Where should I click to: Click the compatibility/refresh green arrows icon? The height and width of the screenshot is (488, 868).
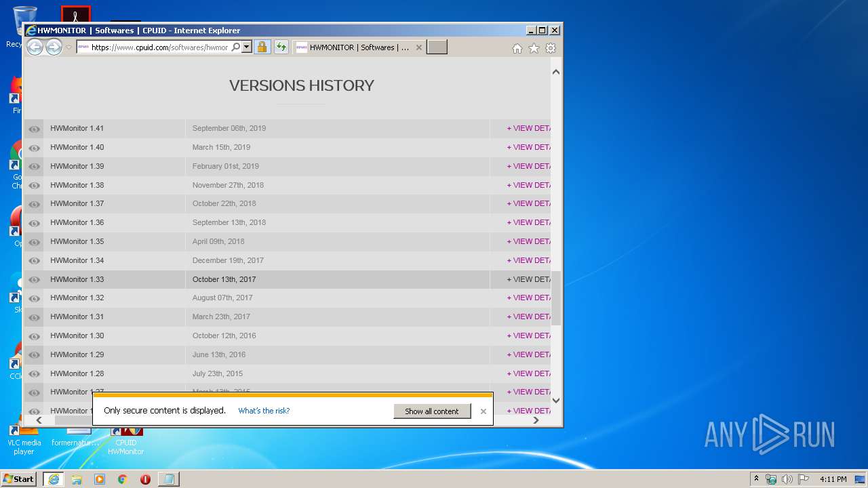coord(281,47)
